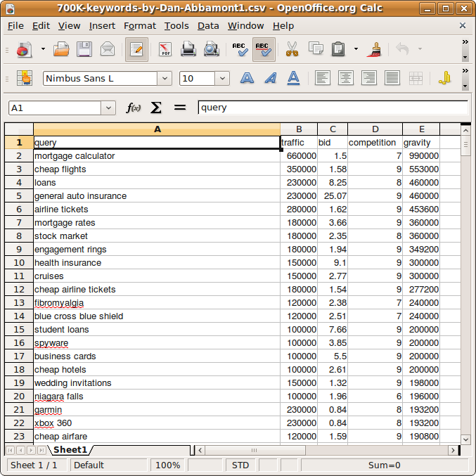Toggle Edit File mode icon

[136, 49]
